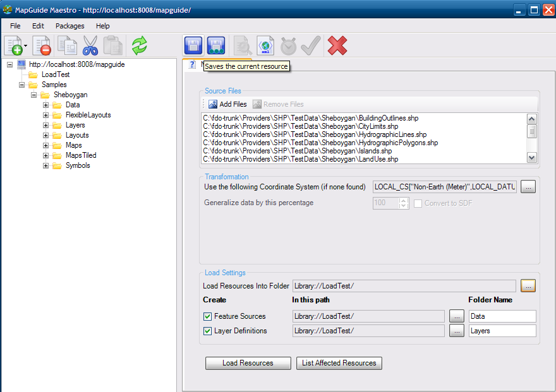Click the Save As disk icon

click(216, 45)
